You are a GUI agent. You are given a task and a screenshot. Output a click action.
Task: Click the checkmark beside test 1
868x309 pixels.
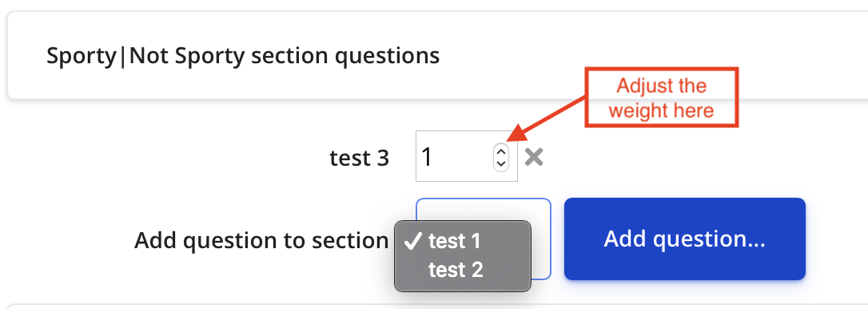pyautogui.click(x=413, y=241)
